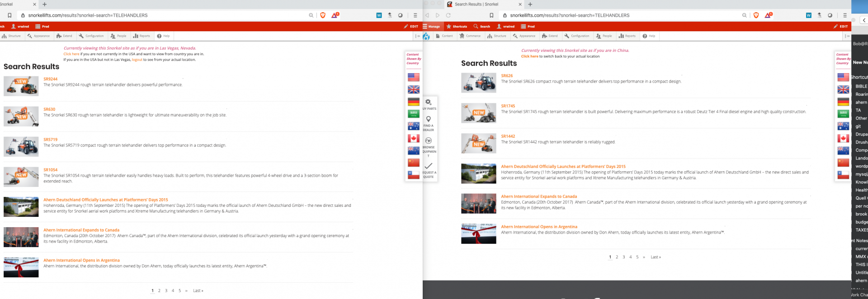Click the Drupal logo below the Manage button
868x299 pixels.
click(426, 36)
